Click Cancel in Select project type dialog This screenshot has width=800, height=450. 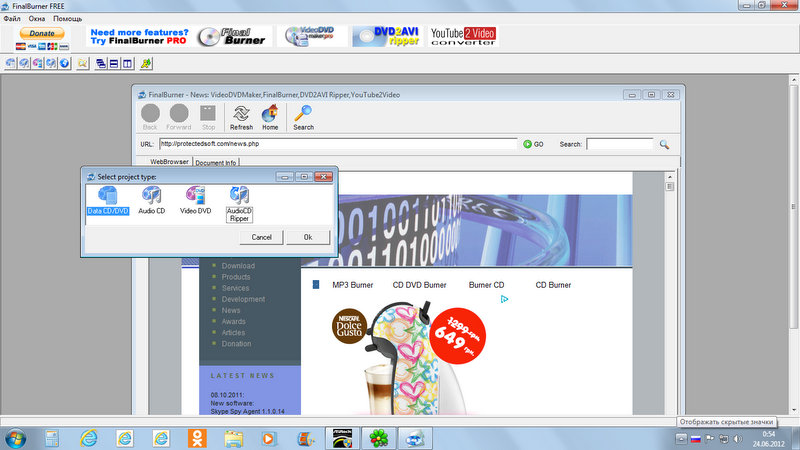(x=261, y=237)
